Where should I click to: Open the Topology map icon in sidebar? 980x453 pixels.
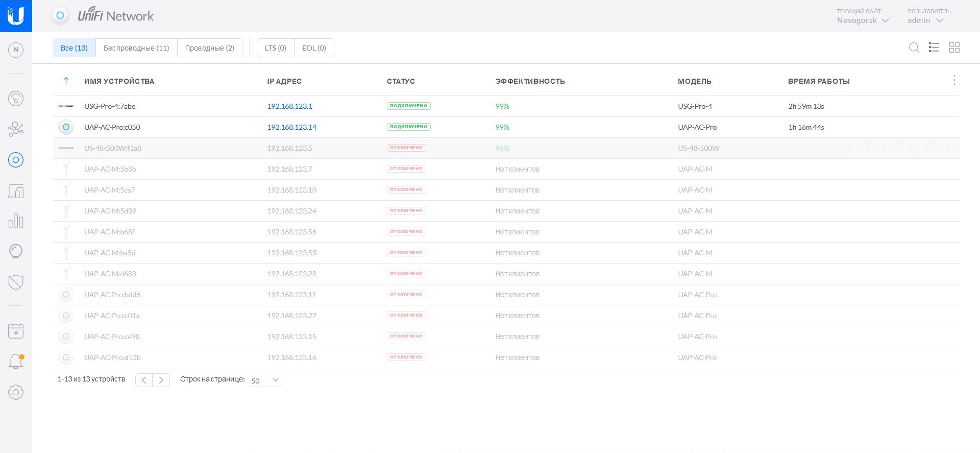tap(16, 129)
